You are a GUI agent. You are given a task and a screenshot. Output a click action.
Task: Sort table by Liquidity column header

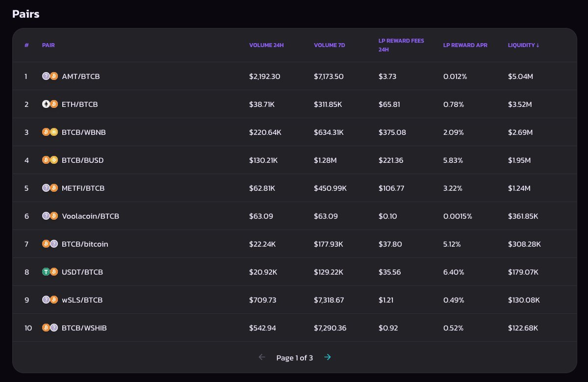(x=523, y=45)
